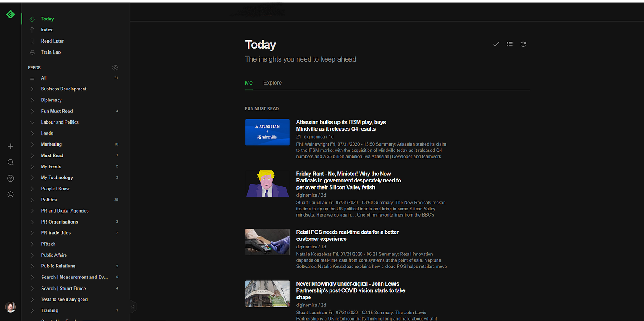
Task: Click the FUN MUST READ section heading
Action: (x=262, y=108)
